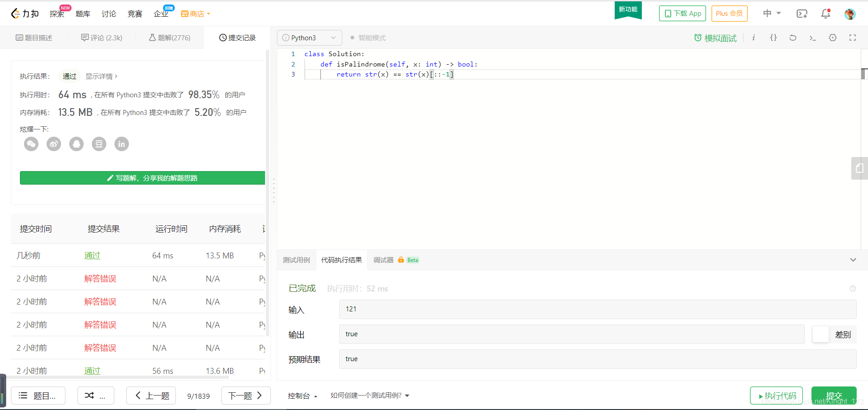The image size is (868, 410).
Task: Expand the 控制台 console
Action: 303,396
